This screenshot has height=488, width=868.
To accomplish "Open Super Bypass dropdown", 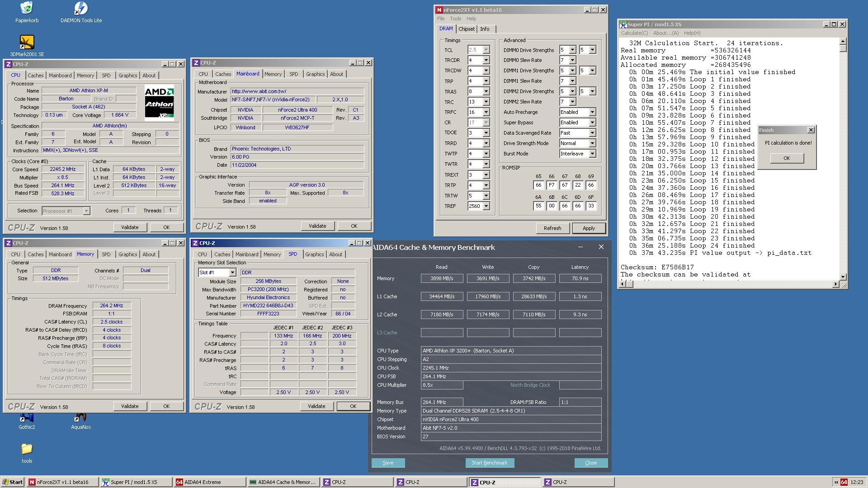I will (592, 122).
